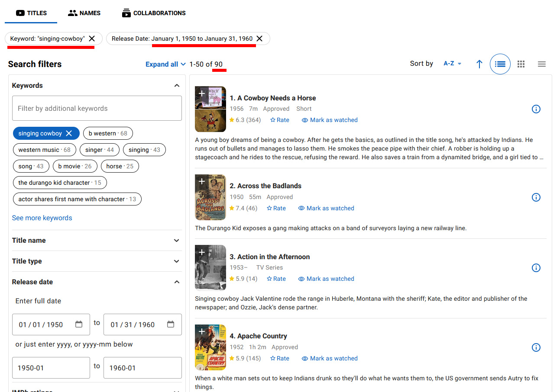Toggle the horse keyword tag
This screenshot has width=560, height=392.
(120, 166)
